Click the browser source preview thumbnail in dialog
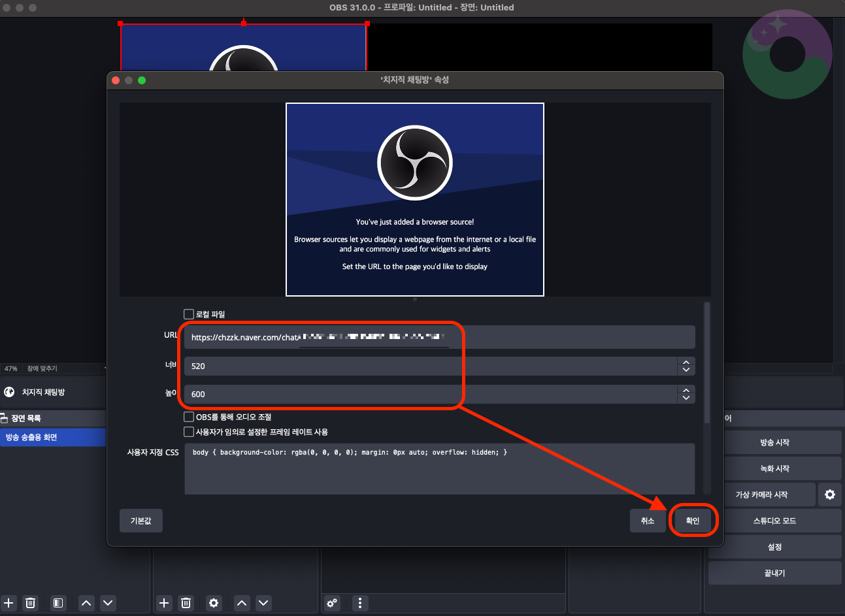The height and width of the screenshot is (616, 845). [x=415, y=199]
